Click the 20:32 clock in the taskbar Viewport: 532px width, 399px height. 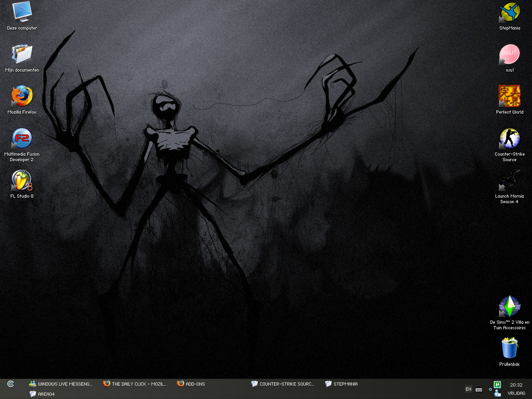tap(516, 385)
